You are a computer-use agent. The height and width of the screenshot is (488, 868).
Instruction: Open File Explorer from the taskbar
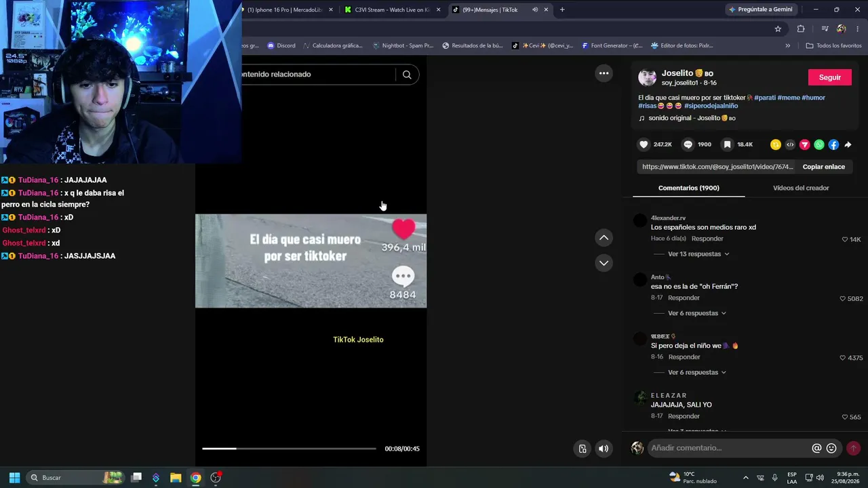coord(176,477)
